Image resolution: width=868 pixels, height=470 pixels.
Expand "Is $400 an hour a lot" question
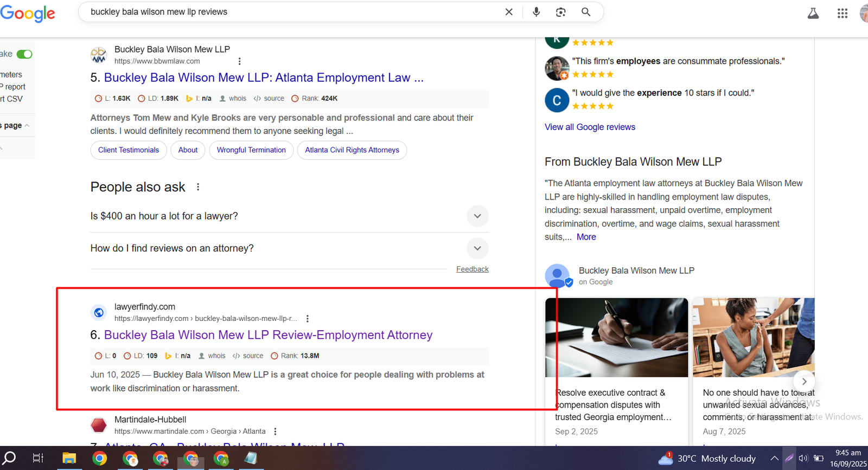477,216
